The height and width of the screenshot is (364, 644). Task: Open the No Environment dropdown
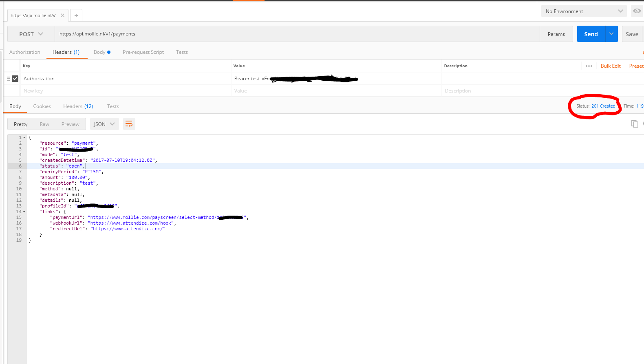point(584,11)
